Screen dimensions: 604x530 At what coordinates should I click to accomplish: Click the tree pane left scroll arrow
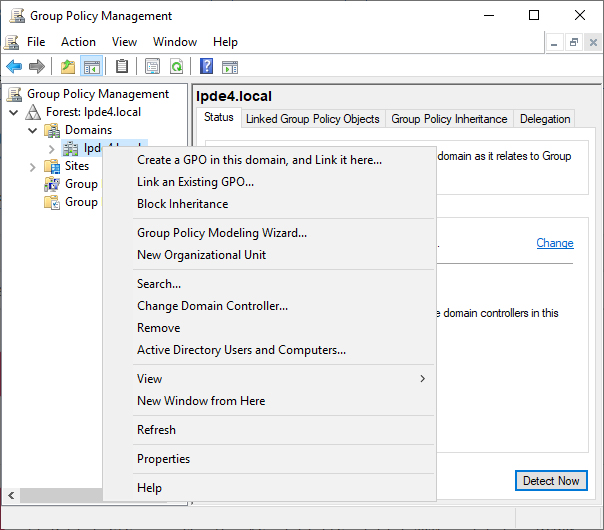pos(11,495)
